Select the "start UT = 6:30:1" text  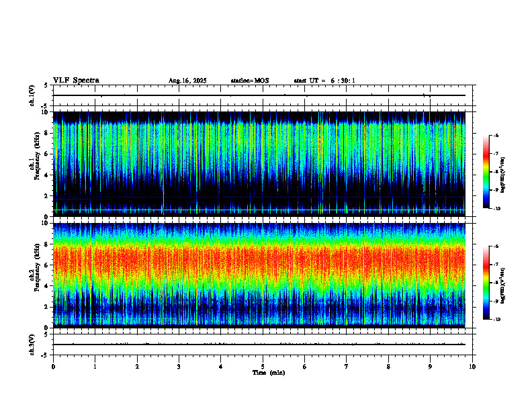(324, 81)
